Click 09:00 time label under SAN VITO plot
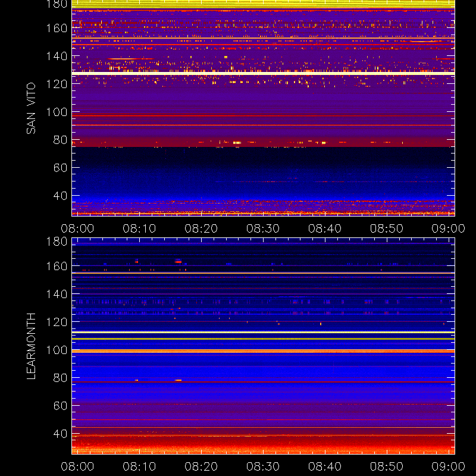476x476 pixels. (x=449, y=228)
